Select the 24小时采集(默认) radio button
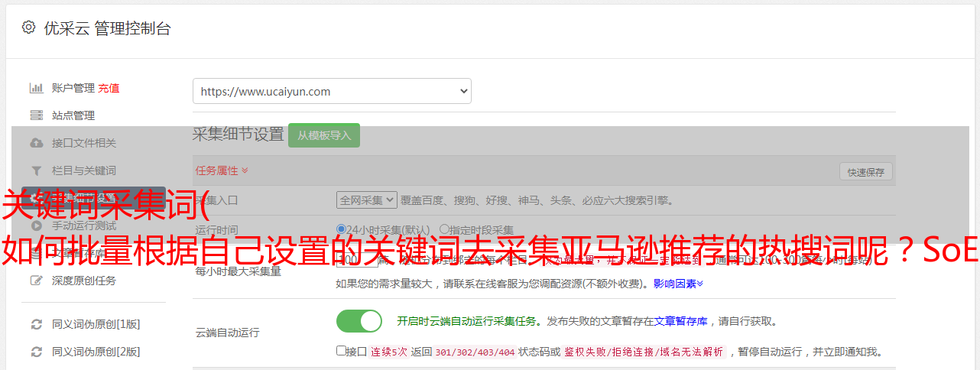Screen dimensions: 980x370 pos(342,229)
